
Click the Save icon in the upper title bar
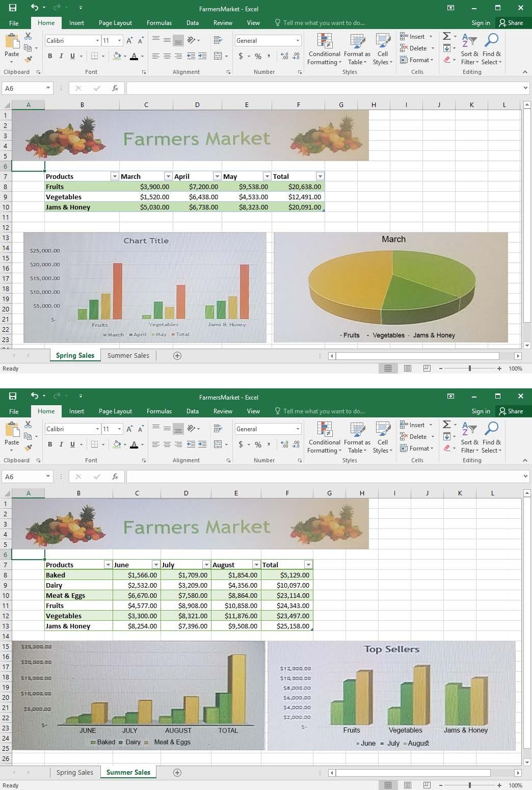tap(13, 8)
